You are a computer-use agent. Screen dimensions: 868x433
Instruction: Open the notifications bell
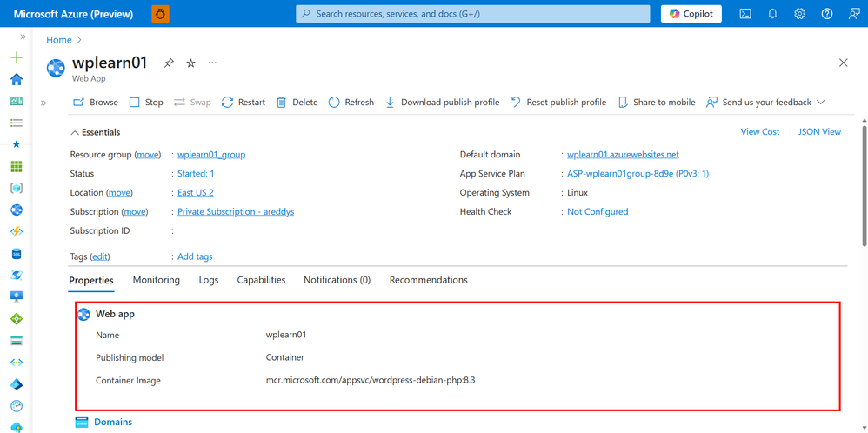click(773, 14)
